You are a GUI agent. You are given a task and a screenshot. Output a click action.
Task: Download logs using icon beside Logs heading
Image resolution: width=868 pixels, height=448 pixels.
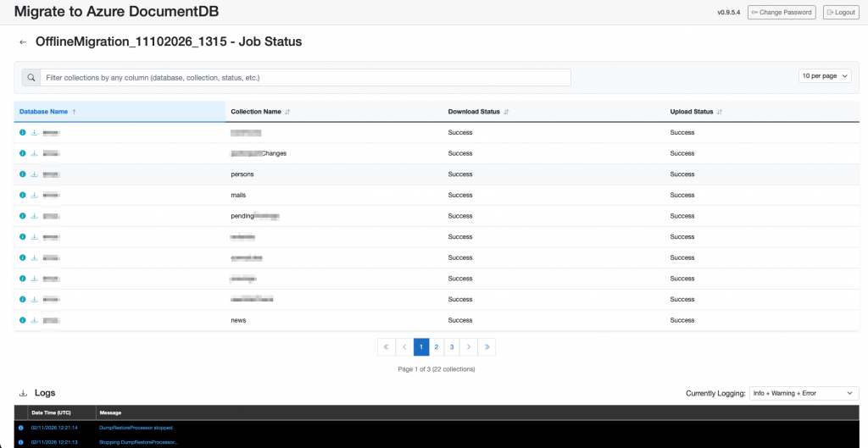[x=23, y=393]
